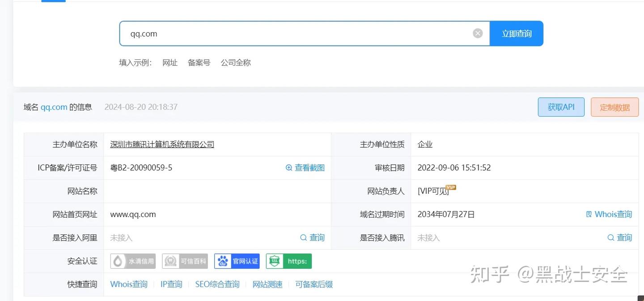Click 查询 in the 是否接入阿里 row
Viewport: 644px width, 301px height.
(x=312, y=238)
